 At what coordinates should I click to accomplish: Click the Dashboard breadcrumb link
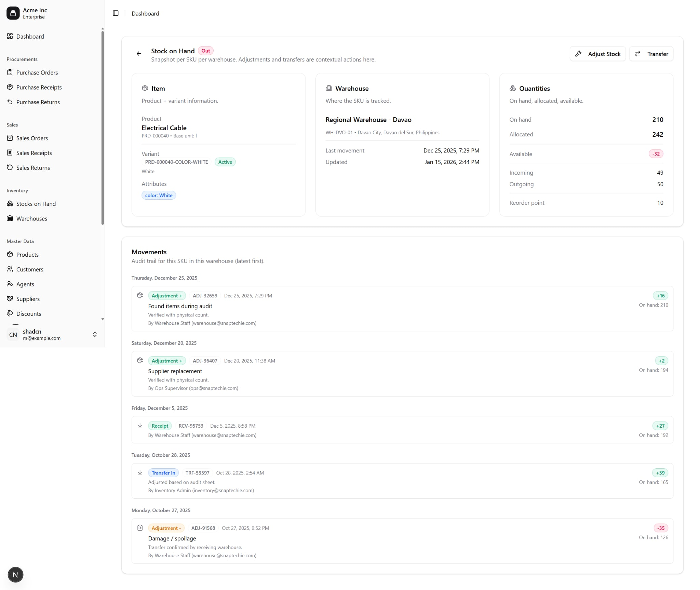pyautogui.click(x=145, y=14)
